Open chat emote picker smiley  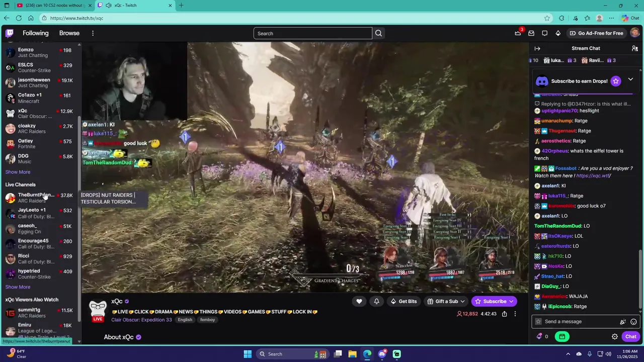point(633,322)
